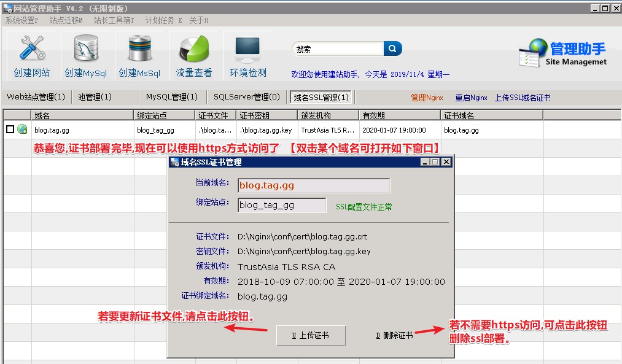Open the 创建网站 wrench tool icon
Viewport: 622px width, 364px height.
(32, 49)
